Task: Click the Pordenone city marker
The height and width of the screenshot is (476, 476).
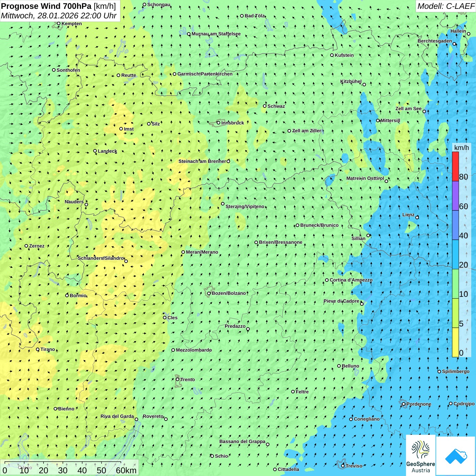Action: coord(404,404)
